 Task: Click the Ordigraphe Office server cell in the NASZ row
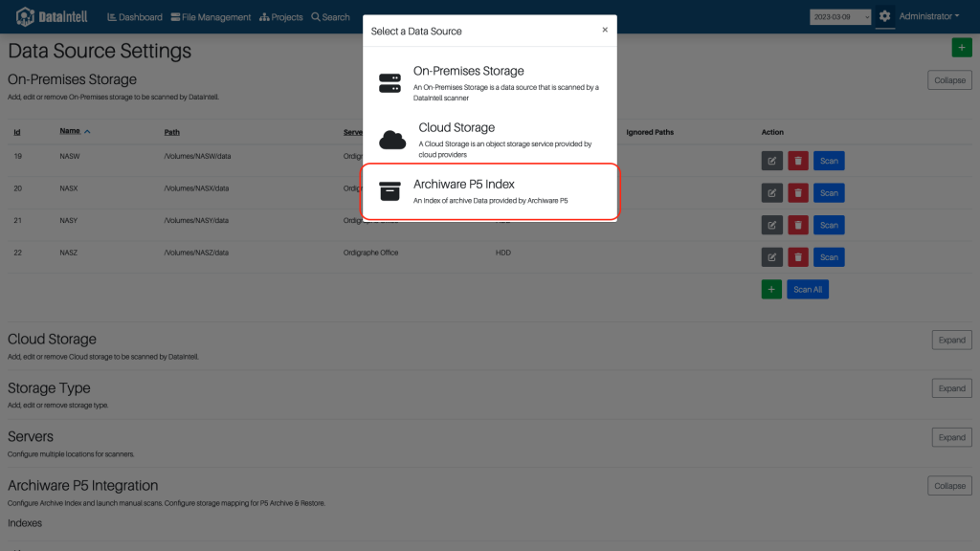[370, 253]
